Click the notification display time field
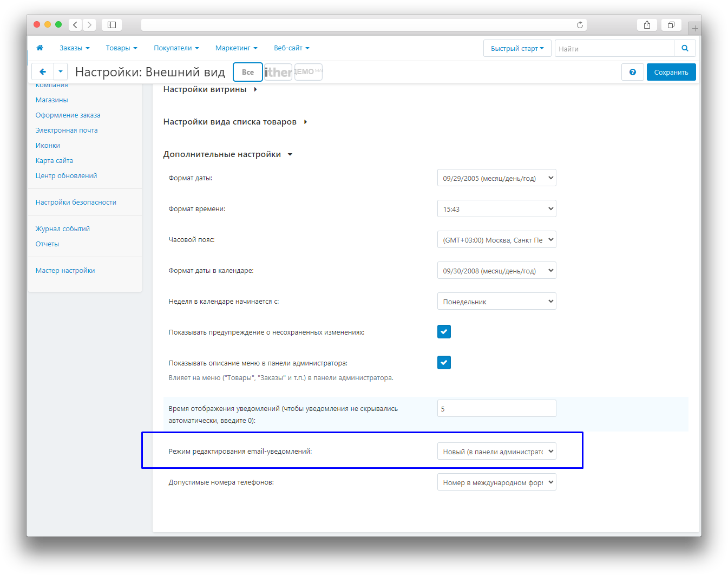The width and height of the screenshot is (728, 575). pos(496,408)
